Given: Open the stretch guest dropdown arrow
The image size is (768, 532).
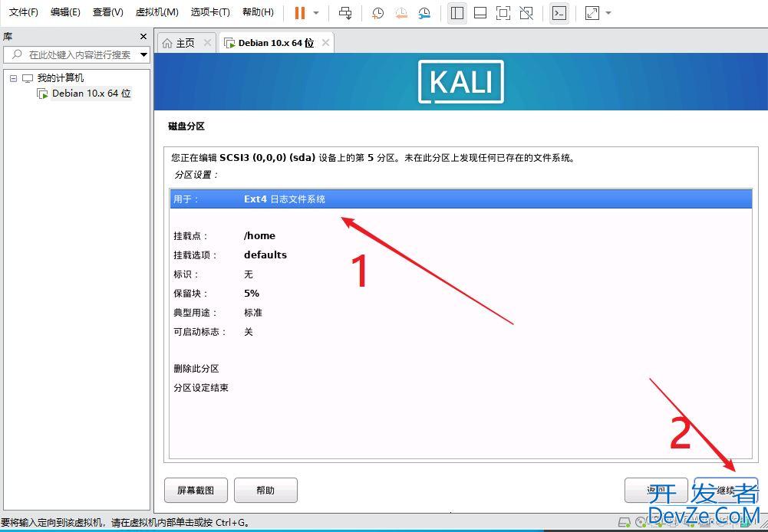Looking at the screenshot, I should click(608, 13).
